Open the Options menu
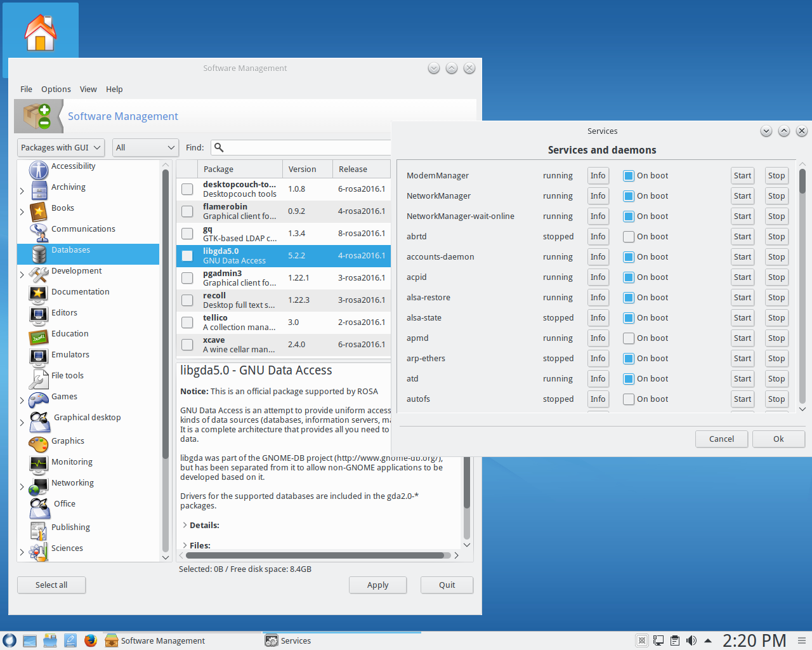Image resolution: width=812 pixels, height=650 pixels. coord(56,90)
